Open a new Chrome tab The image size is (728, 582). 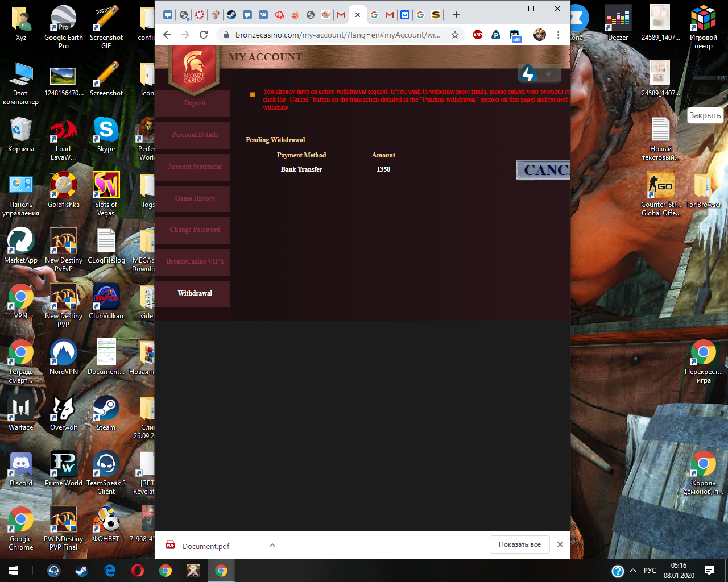(x=456, y=15)
